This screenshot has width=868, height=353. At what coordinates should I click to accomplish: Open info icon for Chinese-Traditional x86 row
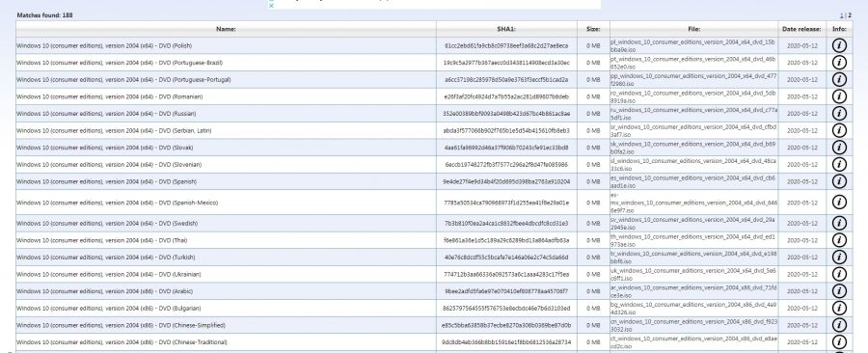(839, 342)
